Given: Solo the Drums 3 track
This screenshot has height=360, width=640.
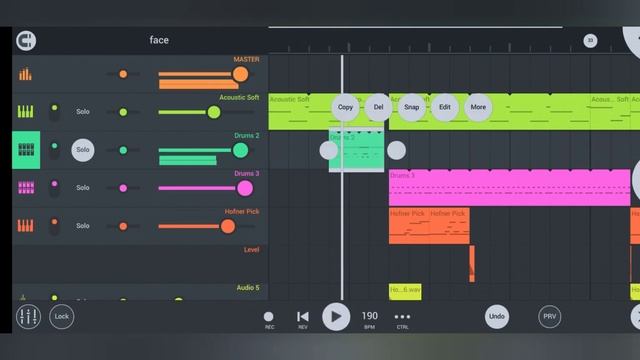Looking at the screenshot, I should point(83,188).
